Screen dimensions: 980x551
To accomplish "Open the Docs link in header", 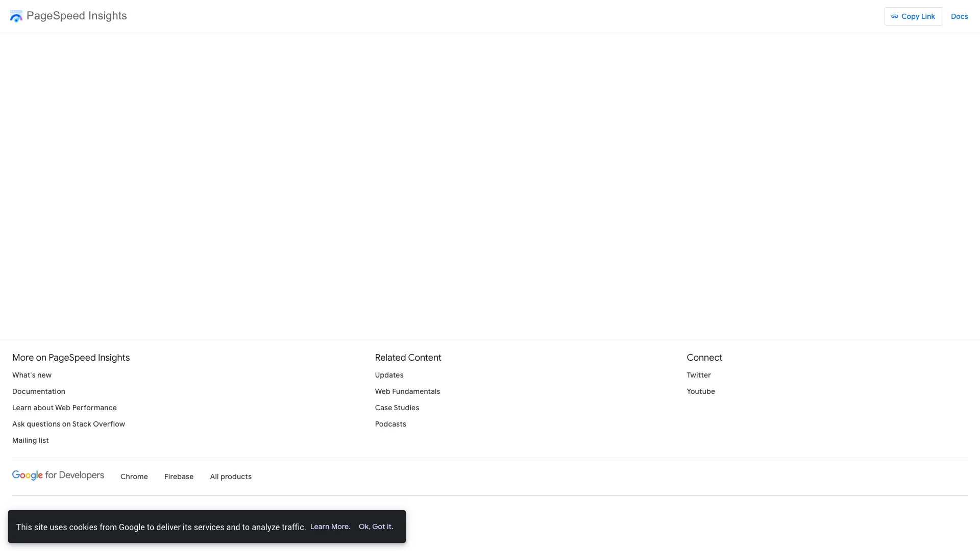I will click(959, 16).
